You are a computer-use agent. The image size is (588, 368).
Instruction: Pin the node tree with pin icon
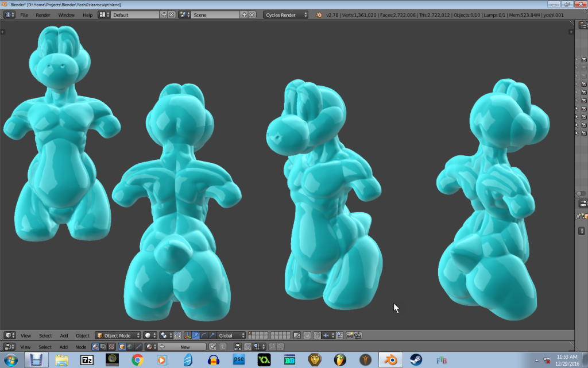pyautogui.click(x=212, y=347)
